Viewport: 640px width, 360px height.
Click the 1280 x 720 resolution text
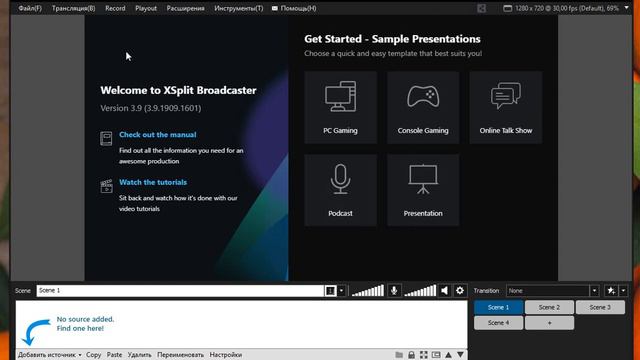coord(567,8)
